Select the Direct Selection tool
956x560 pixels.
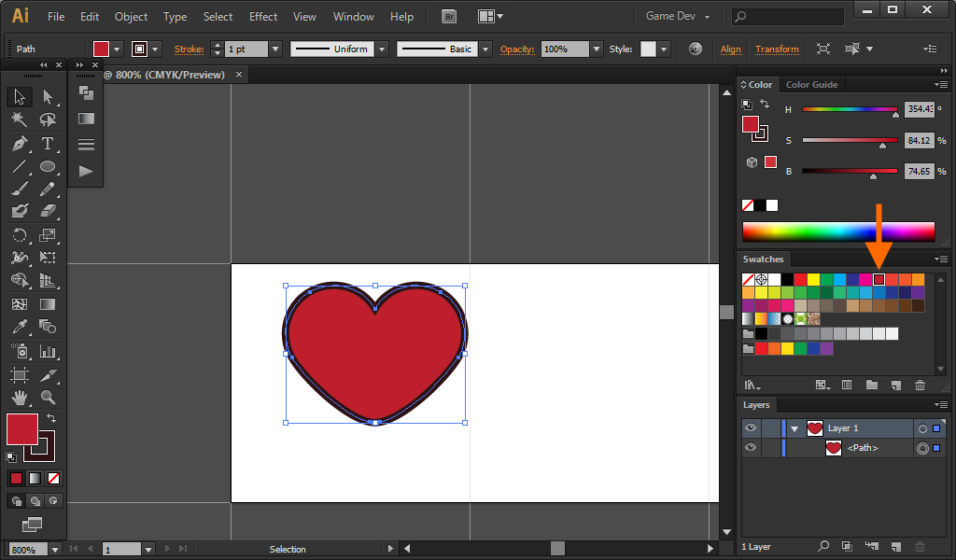48,96
